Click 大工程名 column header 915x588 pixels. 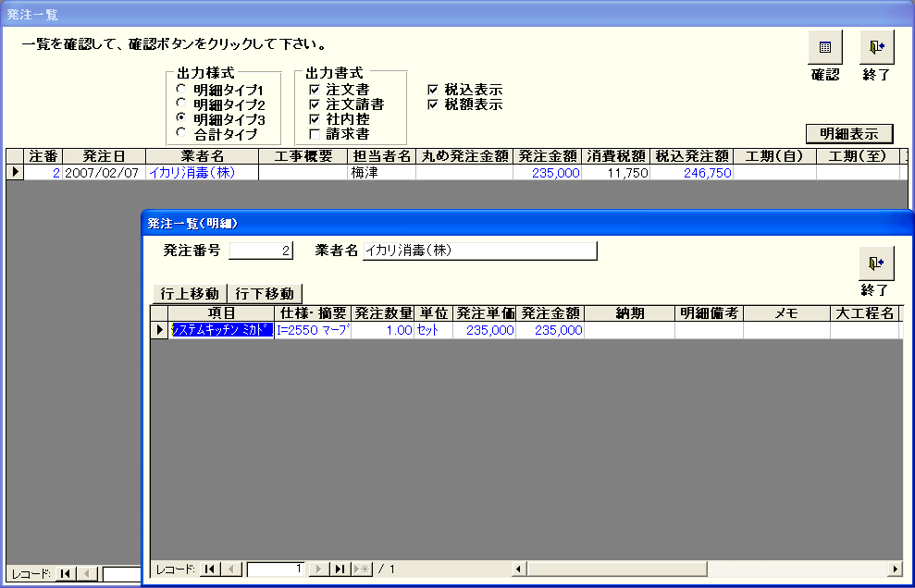click(865, 313)
